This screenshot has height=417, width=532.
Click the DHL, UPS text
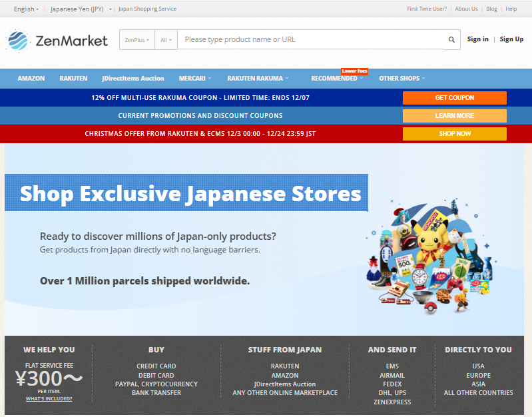[392, 393]
